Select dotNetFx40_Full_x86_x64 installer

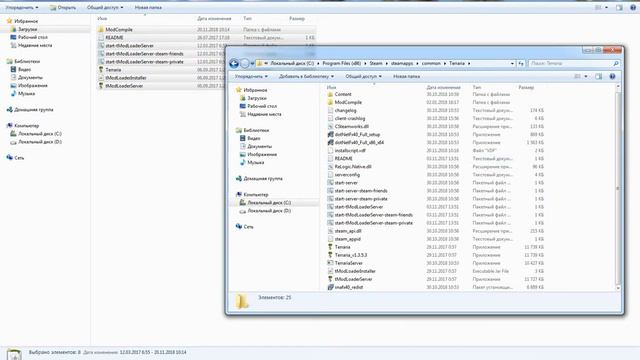point(359,142)
